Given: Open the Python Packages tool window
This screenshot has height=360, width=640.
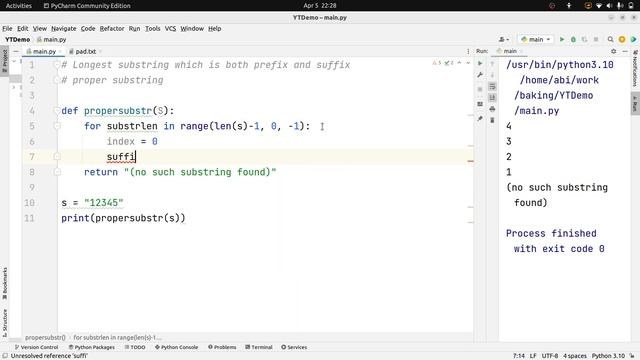Looking at the screenshot, I should (x=91, y=347).
